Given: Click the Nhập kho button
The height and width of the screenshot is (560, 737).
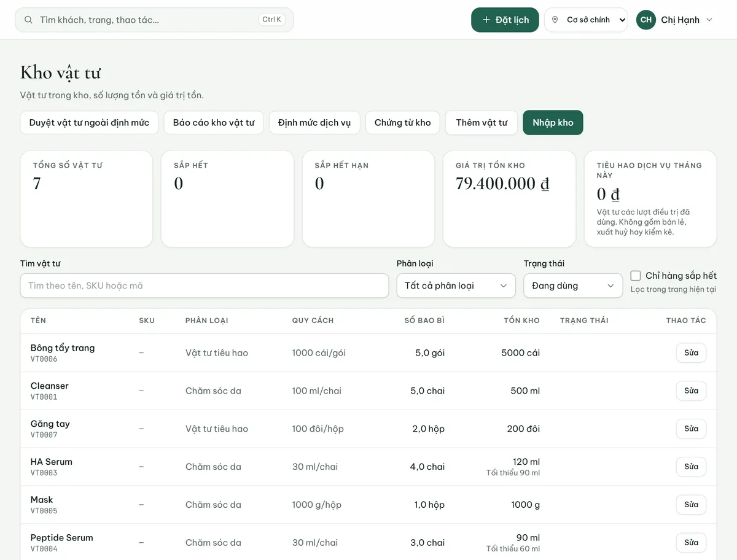Looking at the screenshot, I should tap(553, 122).
